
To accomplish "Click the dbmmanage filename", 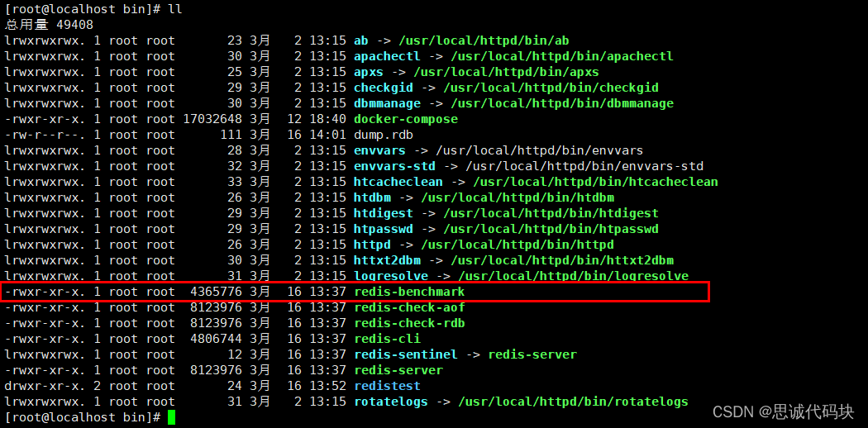I will (x=387, y=103).
